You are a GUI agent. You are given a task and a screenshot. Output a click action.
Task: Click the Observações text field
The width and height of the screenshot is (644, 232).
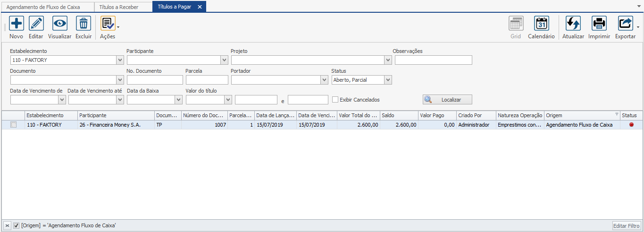[433, 60]
